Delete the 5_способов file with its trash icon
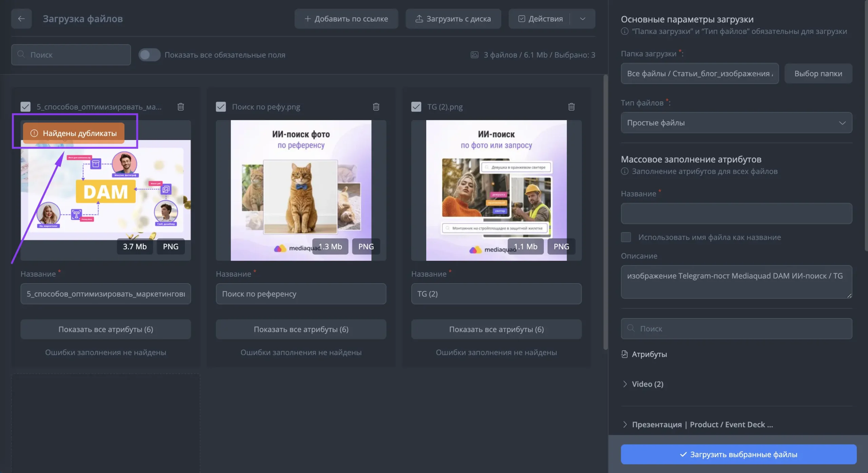Viewport: 868px width, 473px height. (x=181, y=107)
